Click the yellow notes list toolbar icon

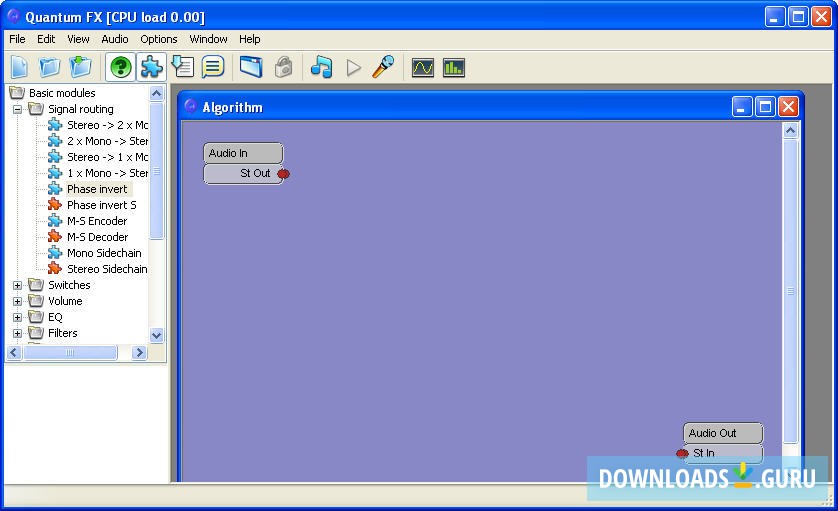tap(213, 67)
